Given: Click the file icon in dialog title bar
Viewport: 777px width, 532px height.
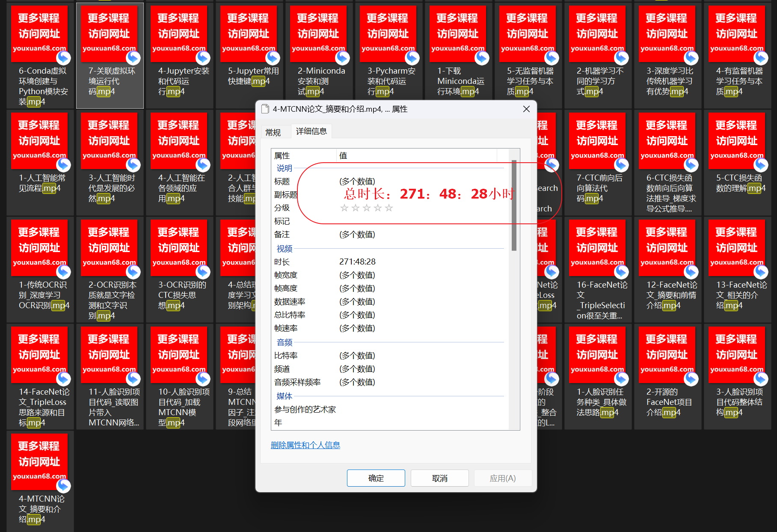Looking at the screenshot, I should 265,109.
